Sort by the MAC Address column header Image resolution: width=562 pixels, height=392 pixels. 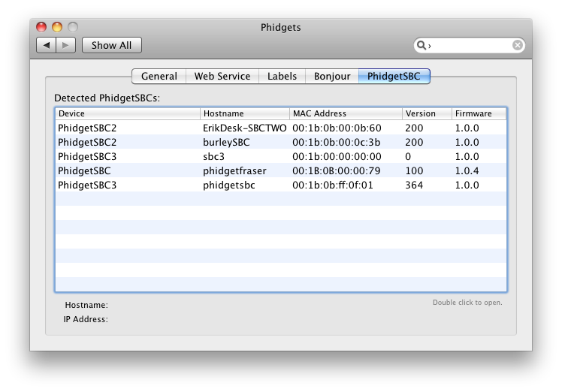pyautogui.click(x=346, y=113)
